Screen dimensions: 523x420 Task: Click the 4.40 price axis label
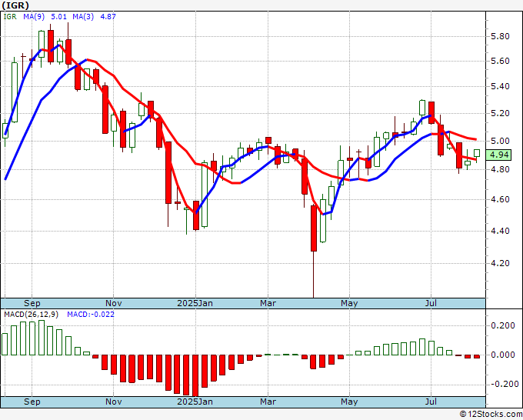501,231
